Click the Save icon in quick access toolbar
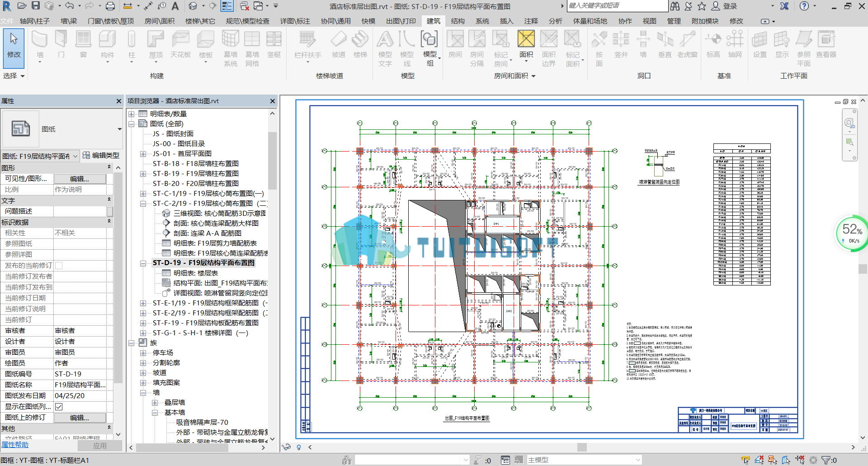The height and width of the screenshot is (466, 868). tap(36, 6)
